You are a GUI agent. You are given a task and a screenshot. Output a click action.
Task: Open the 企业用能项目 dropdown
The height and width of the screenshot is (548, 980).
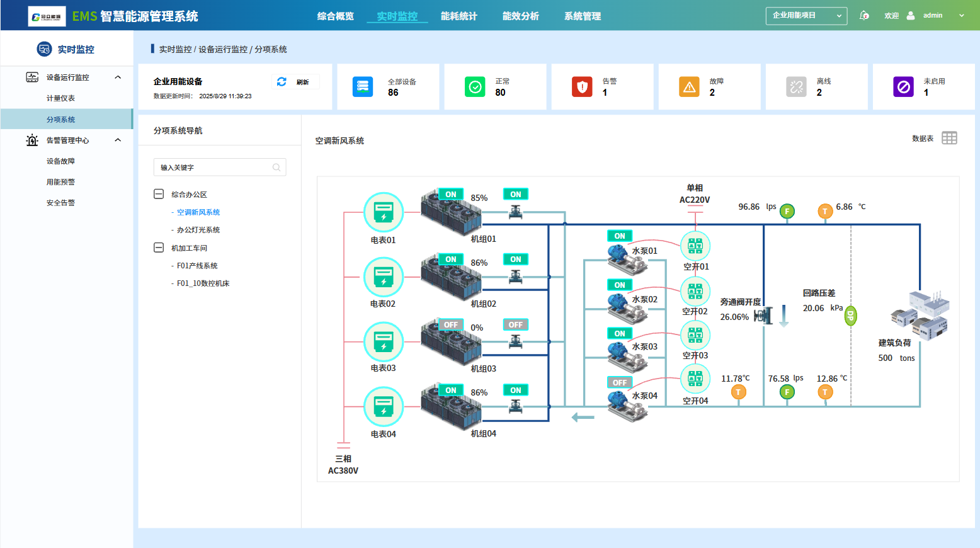click(x=806, y=16)
